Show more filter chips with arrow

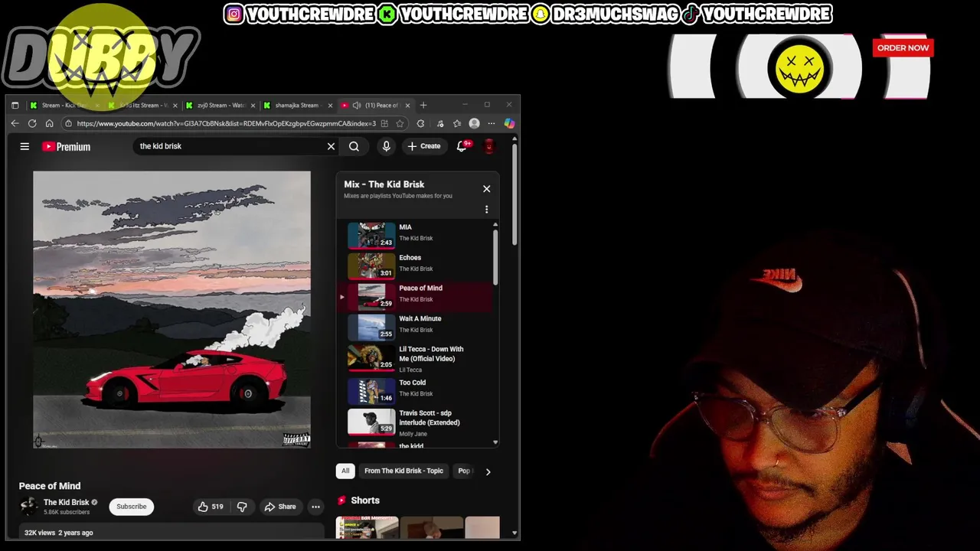point(488,471)
